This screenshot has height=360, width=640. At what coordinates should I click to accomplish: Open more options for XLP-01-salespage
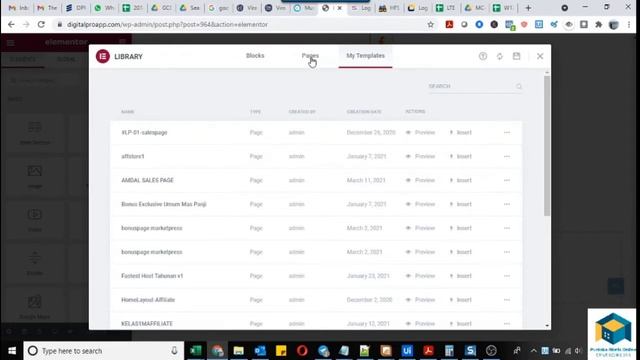[507, 132]
